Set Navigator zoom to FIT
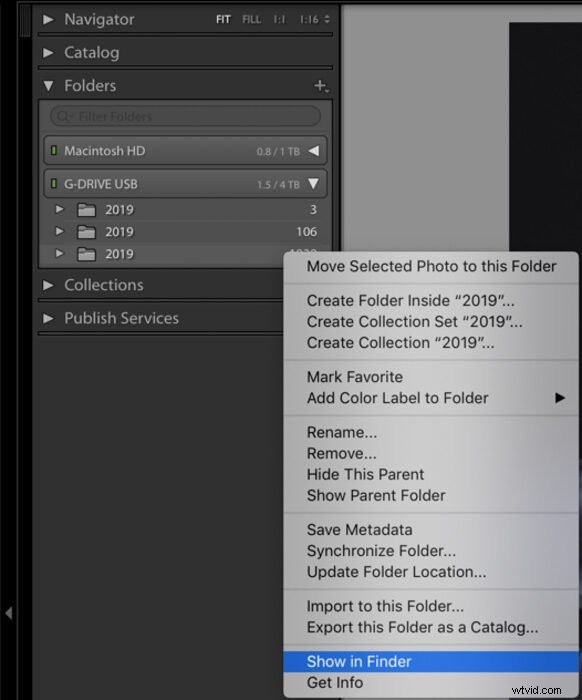The height and width of the screenshot is (700, 582). 223,20
